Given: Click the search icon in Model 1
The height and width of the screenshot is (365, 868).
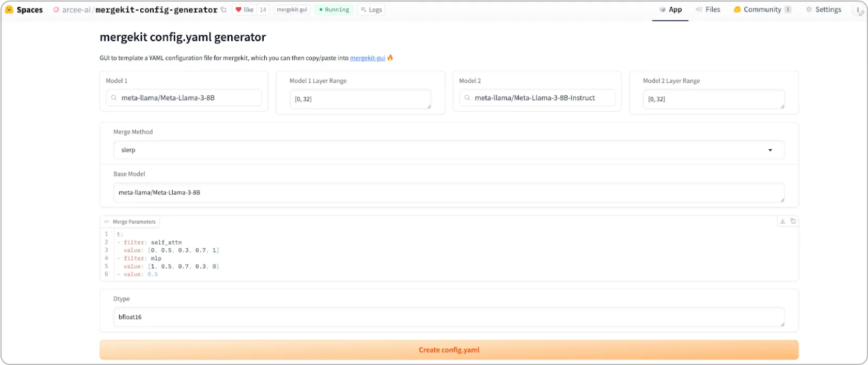Looking at the screenshot, I should click(x=114, y=98).
